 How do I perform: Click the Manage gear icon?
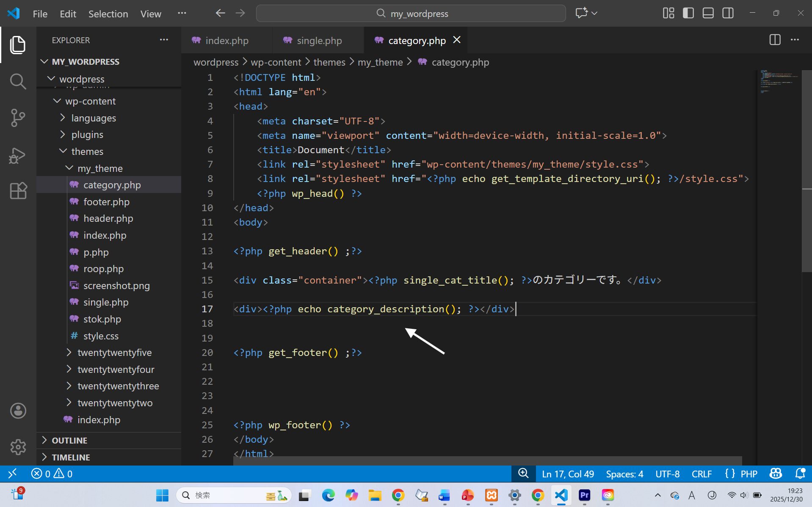[x=18, y=447]
